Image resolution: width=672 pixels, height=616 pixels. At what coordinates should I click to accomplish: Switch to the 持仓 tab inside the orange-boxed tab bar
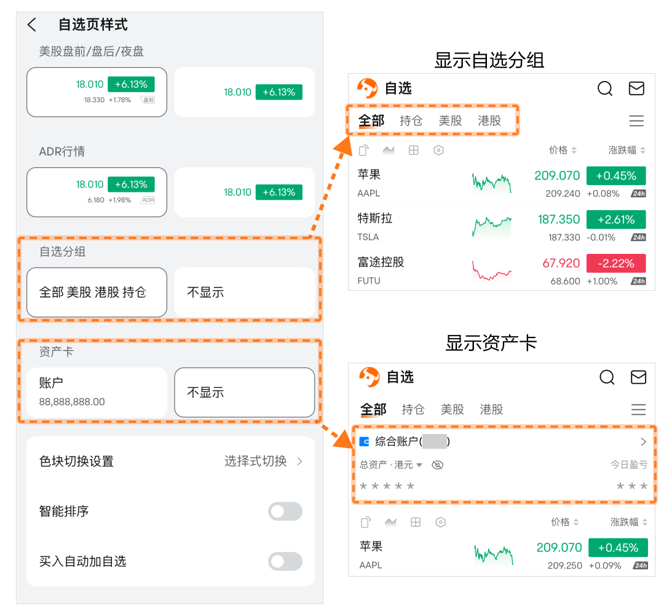(x=411, y=121)
